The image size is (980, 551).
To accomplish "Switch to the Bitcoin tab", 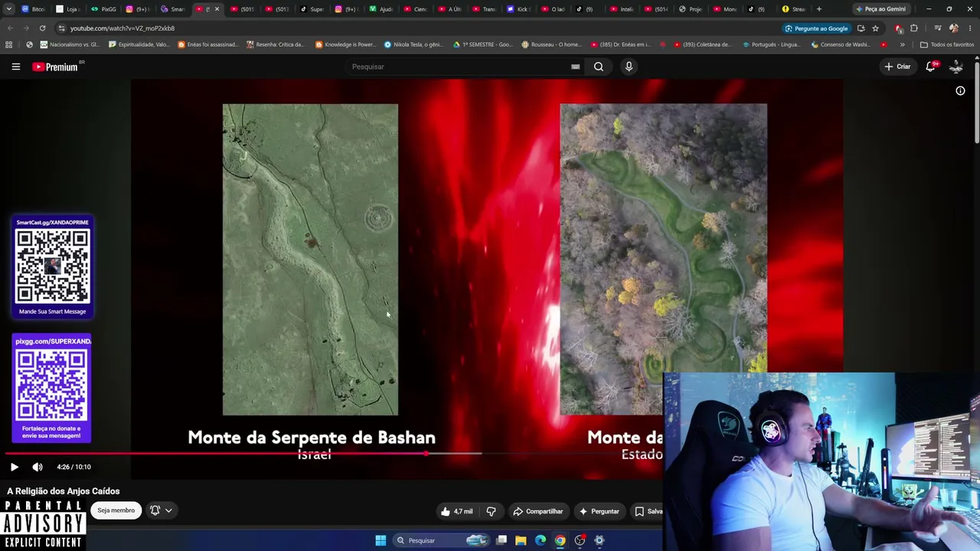I will (x=34, y=9).
